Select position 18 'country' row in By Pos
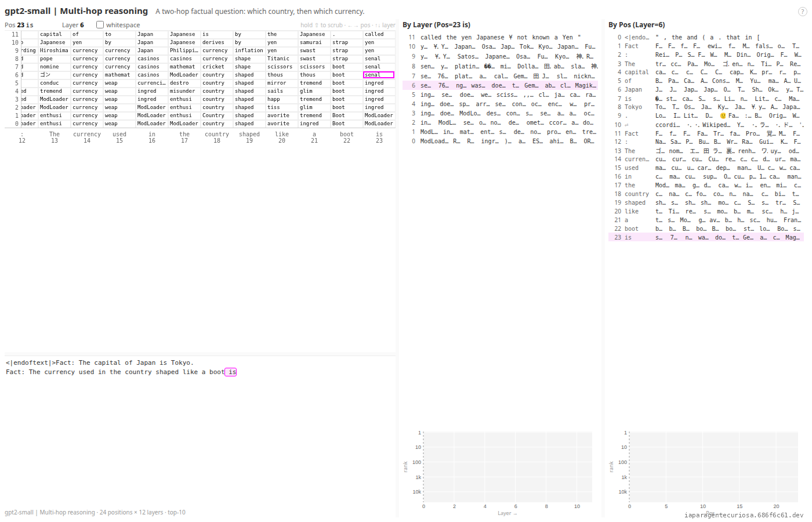Image resolution: width=812 pixels, height=522 pixels. point(706,194)
